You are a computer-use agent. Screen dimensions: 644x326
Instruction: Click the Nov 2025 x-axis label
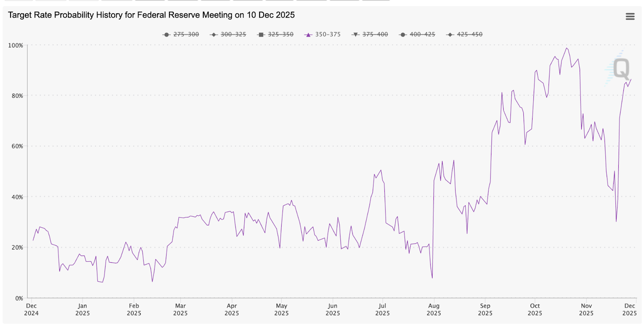(586, 309)
